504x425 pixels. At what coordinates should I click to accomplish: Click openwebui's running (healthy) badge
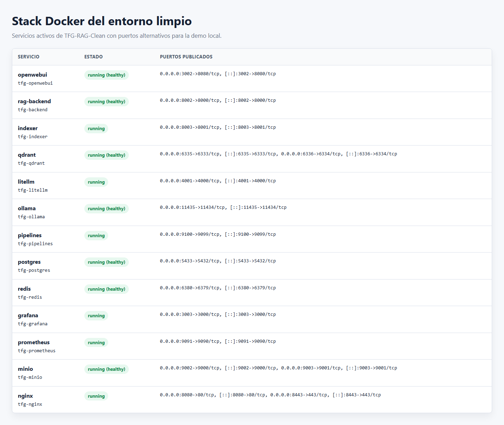(106, 75)
